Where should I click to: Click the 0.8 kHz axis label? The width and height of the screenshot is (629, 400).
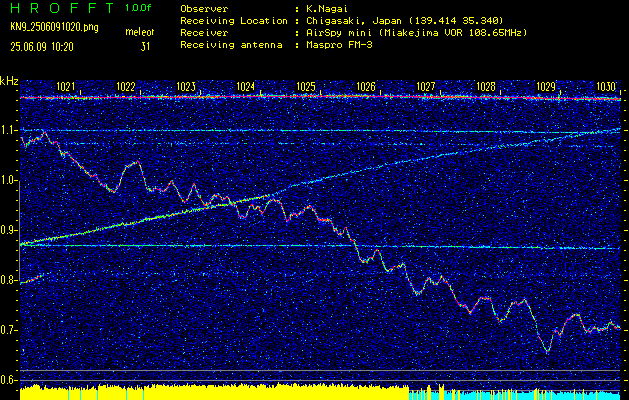tap(9, 280)
